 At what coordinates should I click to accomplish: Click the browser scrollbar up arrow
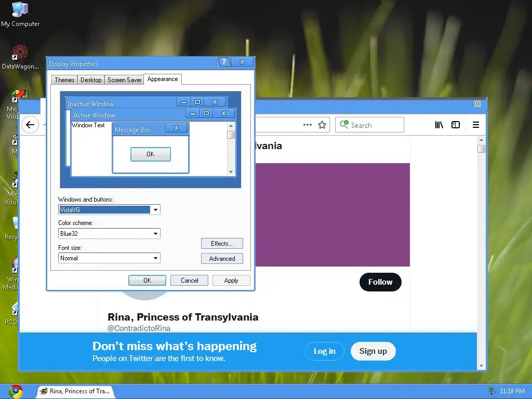pyautogui.click(x=481, y=140)
